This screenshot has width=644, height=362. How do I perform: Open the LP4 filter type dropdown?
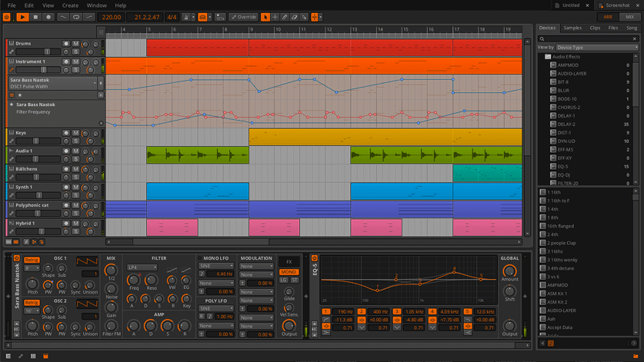pos(142,267)
